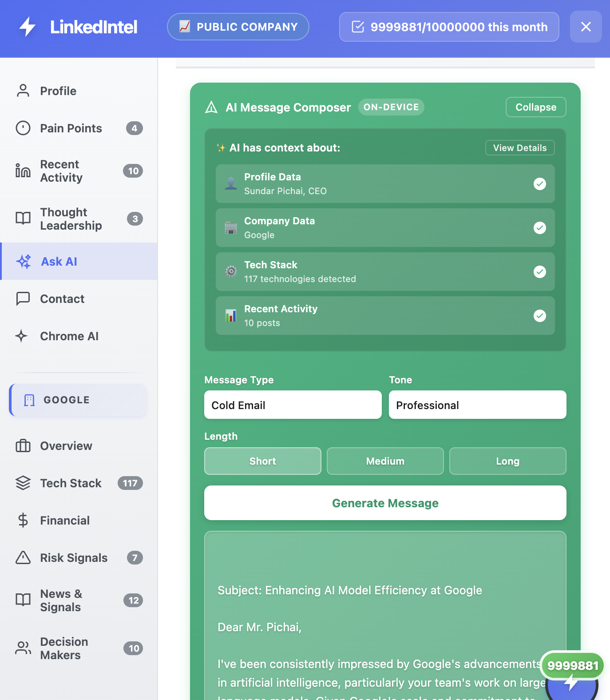
Task: Click the ON-DEVICE badge
Action: point(391,107)
